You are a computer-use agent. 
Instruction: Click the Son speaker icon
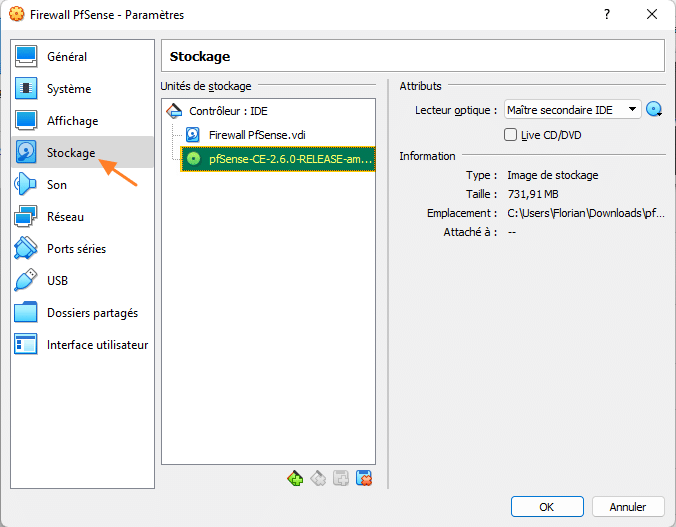coord(25,185)
